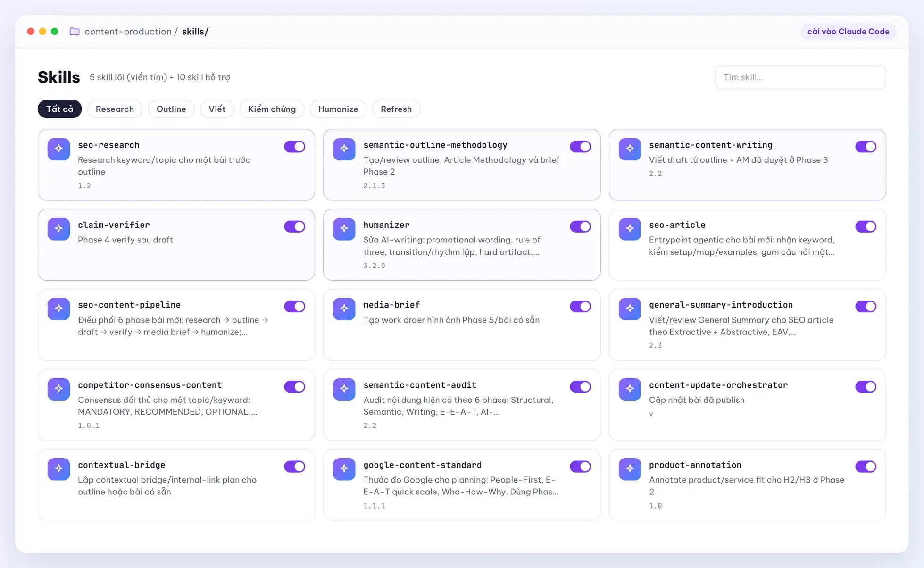Image resolution: width=924 pixels, height=568 pixels.
Task: Select the Tất cả filter tab
Action: pyautogui.click(x=59, y=109)
